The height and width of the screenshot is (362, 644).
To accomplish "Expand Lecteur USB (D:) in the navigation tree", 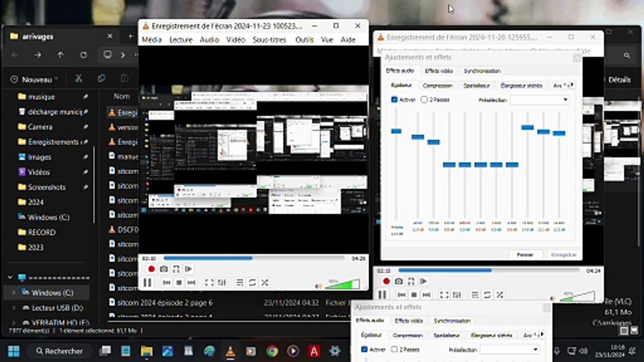I will [14, 308].
